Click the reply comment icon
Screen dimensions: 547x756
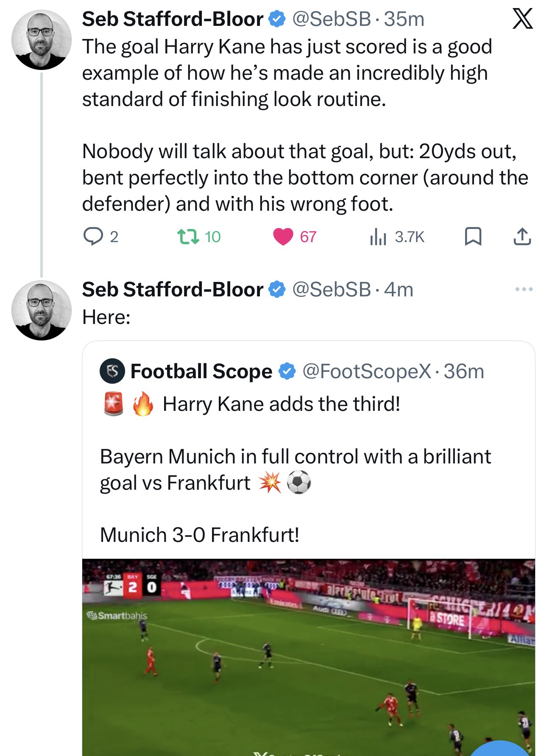pos(91,237)
